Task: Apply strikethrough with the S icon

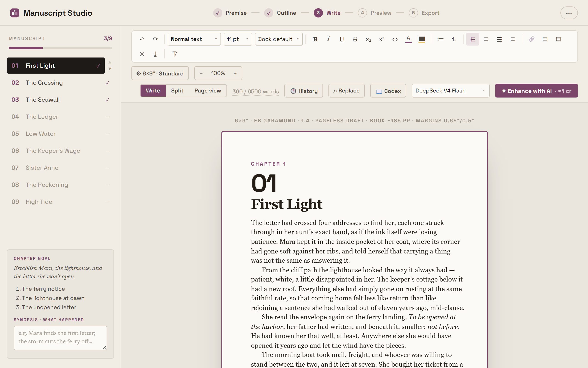Action: tap(355, 39)
